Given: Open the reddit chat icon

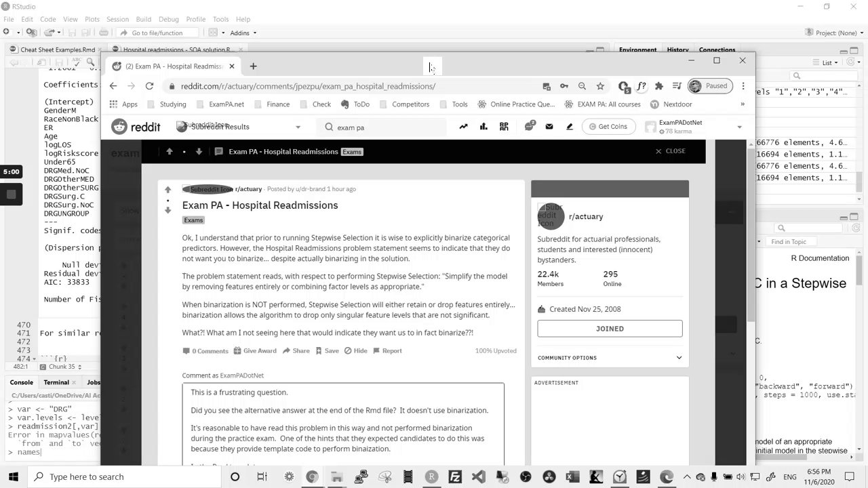Looking at the screenshot, I should (530, 126).
